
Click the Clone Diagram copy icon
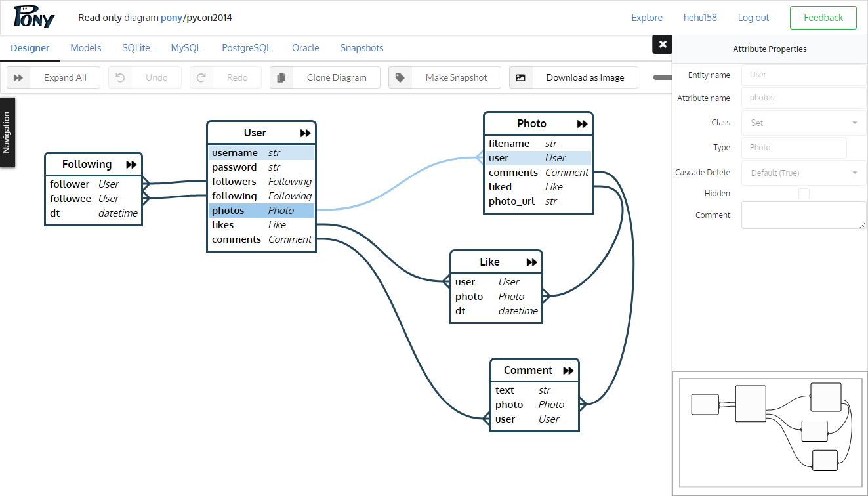point(281,77)
